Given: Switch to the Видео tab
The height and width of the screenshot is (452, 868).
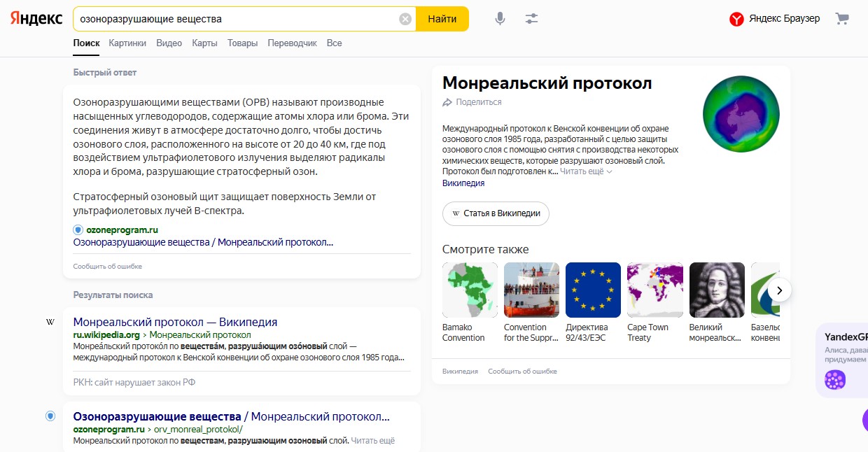Looking at the screenshot, I should (169, 43).
